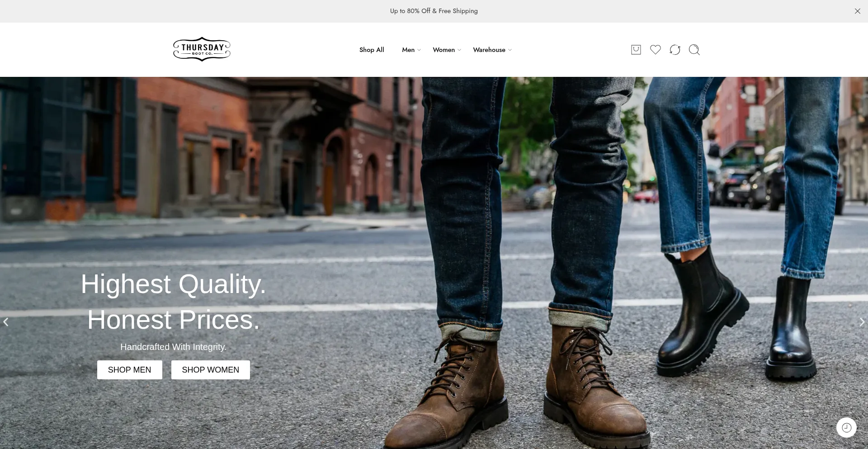The image size is (868, 449).
Task: Click the Thursday Boot Co. logo
Action: [202, 49]
